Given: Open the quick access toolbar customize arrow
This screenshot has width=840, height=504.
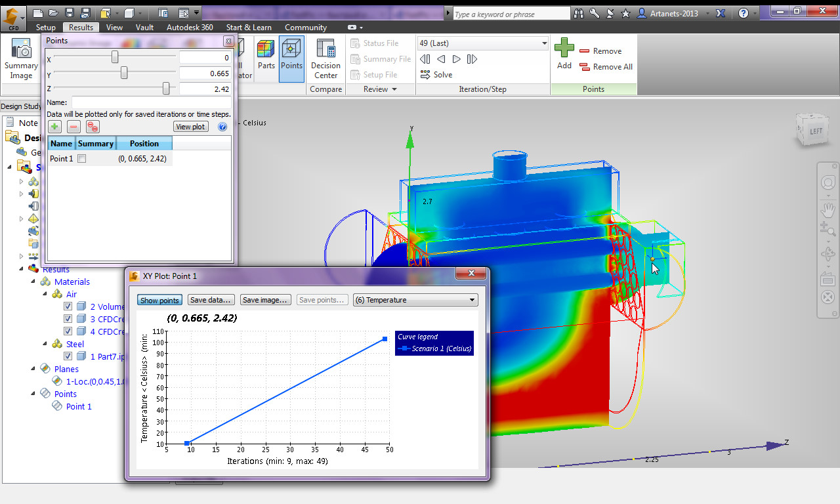Looking at the screenshot, I should click(196, 13).
